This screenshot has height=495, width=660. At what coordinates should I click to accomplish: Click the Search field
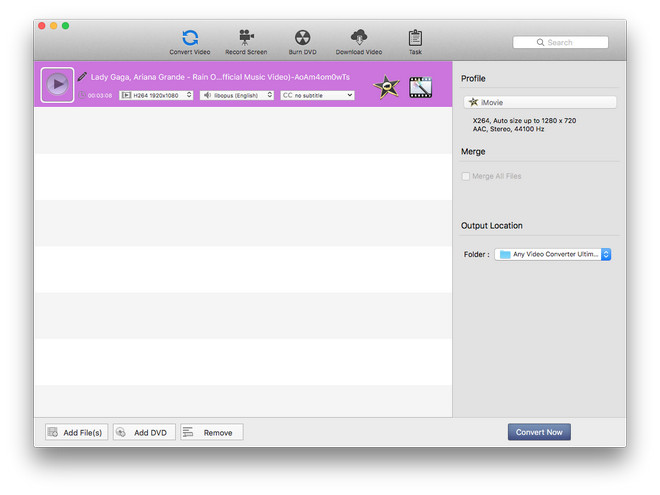(560, 43)
